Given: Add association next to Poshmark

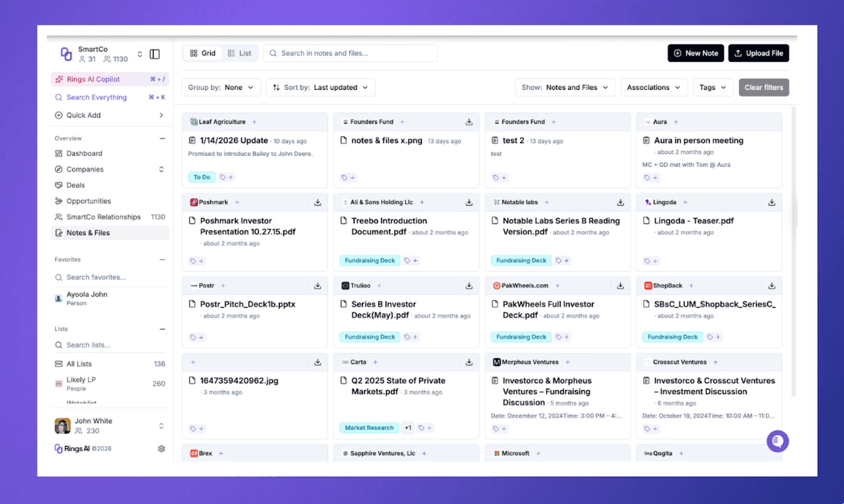Looking at the screenshot, I should tap(237, 202).
